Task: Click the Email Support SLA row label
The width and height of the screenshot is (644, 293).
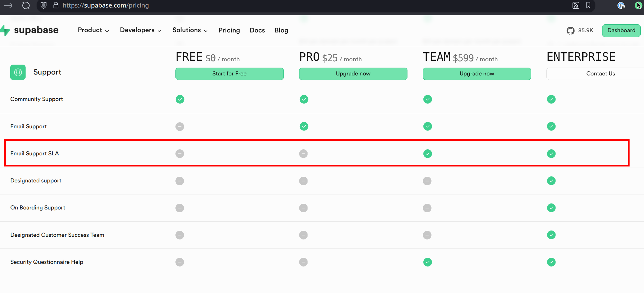Action: (35, 154)
